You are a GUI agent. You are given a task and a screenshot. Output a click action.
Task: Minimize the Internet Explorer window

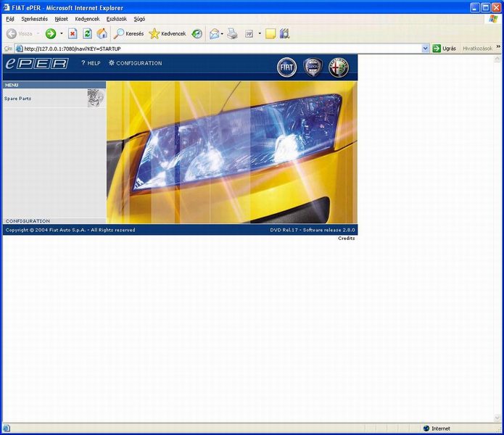pyautogui.click(x=475, y=7)
